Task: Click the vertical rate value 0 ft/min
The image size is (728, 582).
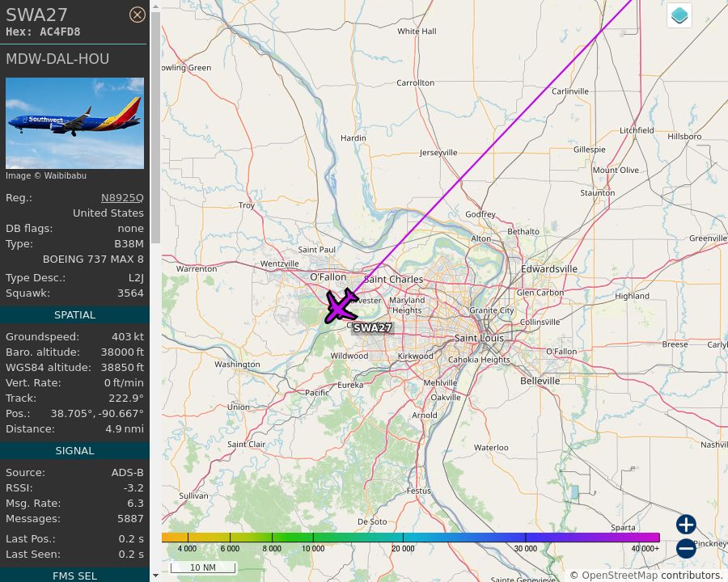Action: 124,383
